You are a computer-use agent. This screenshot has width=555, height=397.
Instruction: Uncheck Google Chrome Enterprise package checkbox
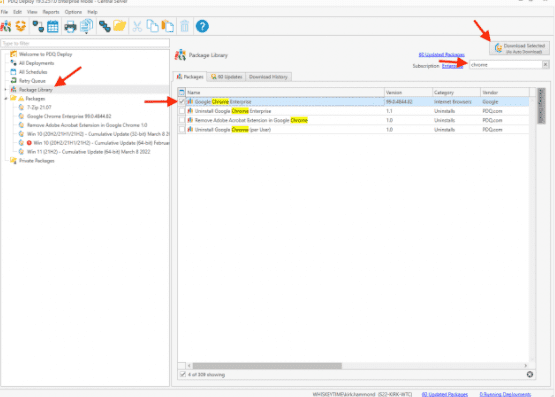(x=182, y=102)
